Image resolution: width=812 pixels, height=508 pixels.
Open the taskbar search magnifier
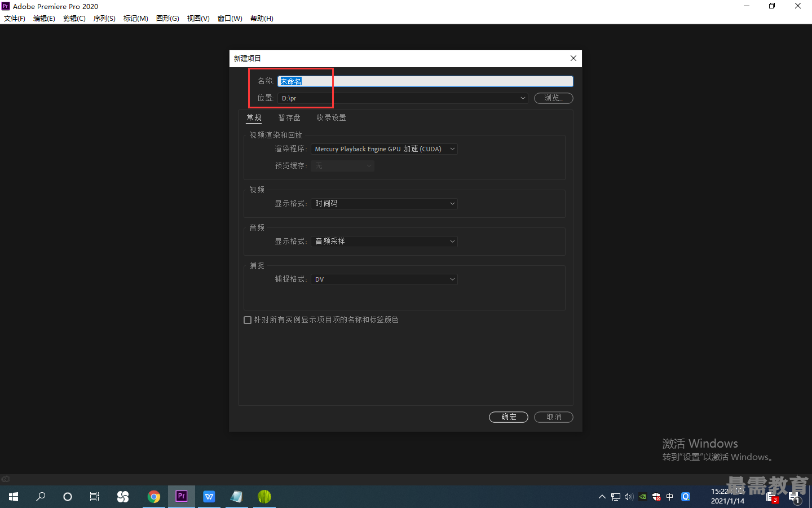click(x=41, y=497)
